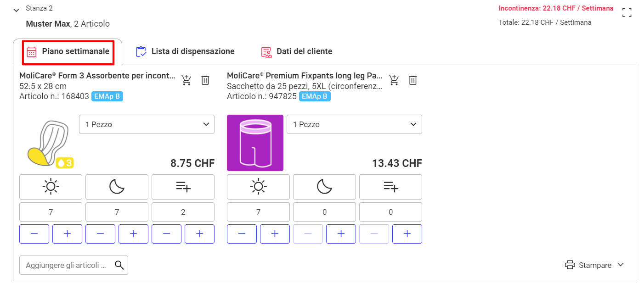Click EMAp B badge on article 168403

coord(107,96)
